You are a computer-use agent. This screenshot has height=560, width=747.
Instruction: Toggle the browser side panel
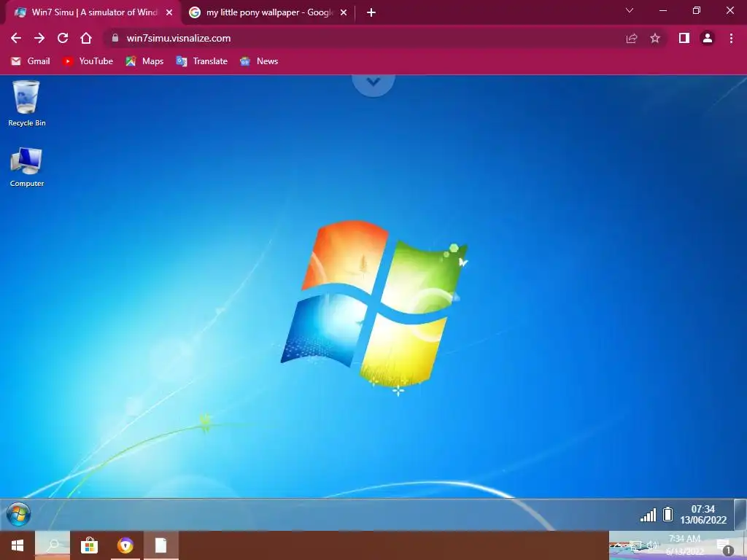(x=684, y=38)
